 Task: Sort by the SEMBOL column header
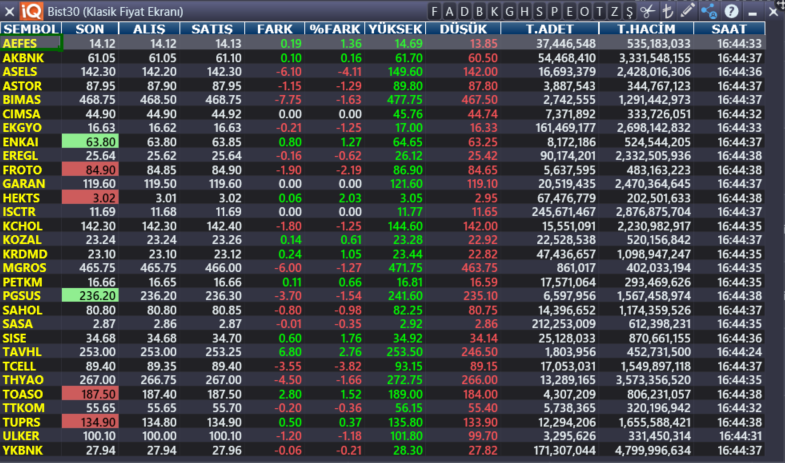(31, 29)
